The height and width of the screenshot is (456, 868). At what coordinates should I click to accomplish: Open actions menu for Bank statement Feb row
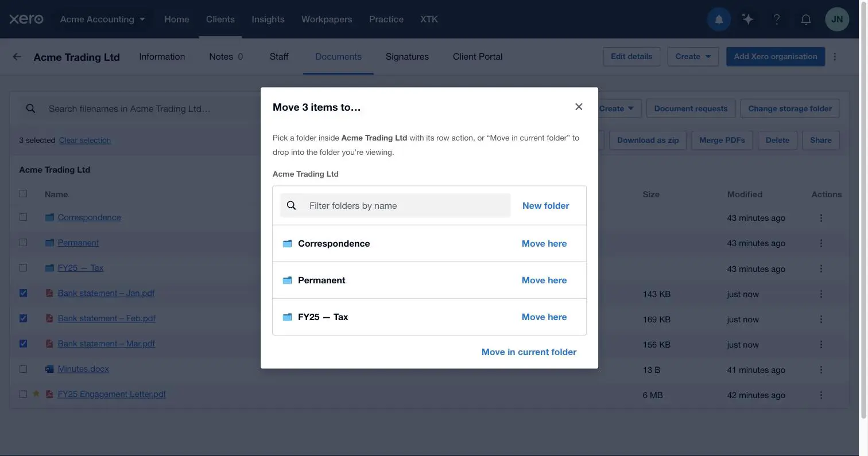tap(821, 319)
